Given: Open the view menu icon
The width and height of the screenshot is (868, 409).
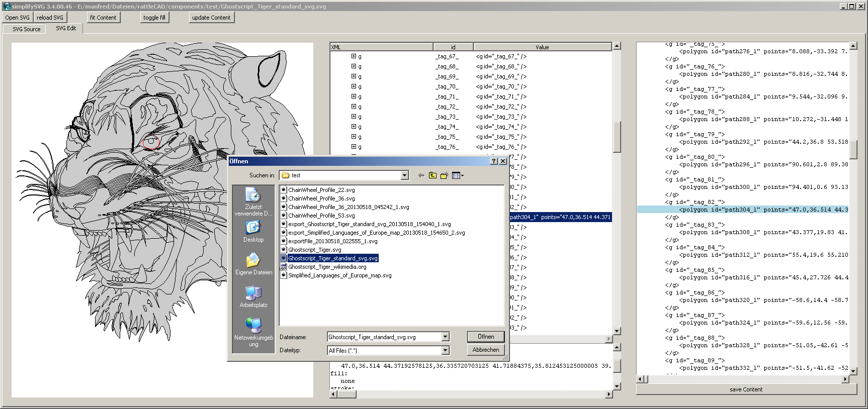Looking at the screenshot, I should point(458,175).
